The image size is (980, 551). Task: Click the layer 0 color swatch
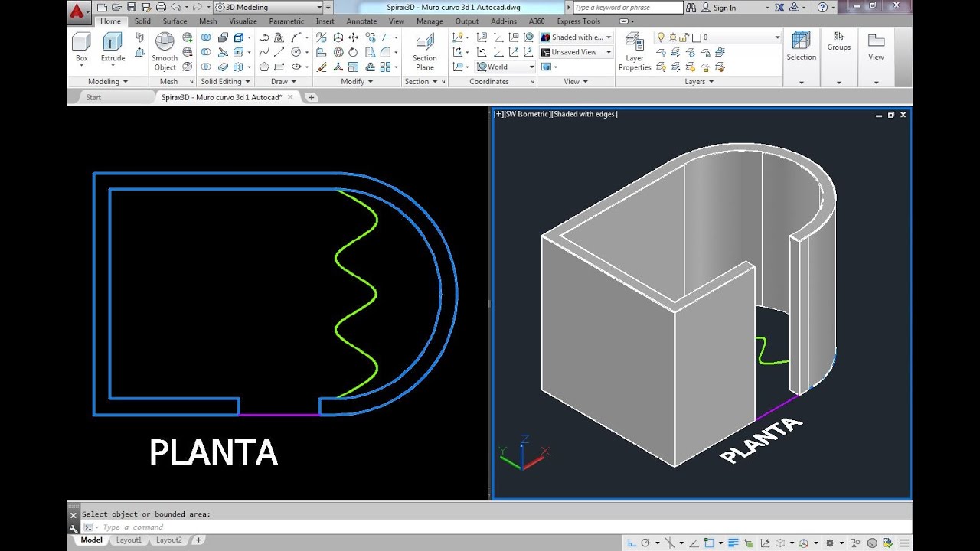coord(697,37)
